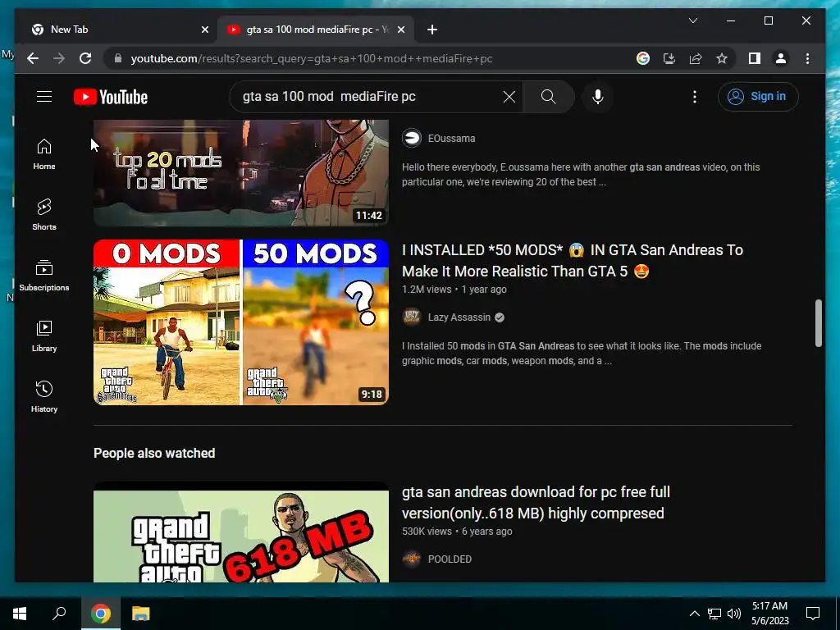The image size is (840, 630).
Task: Open the EOussama channel name
Action: [x=451, y=138]
